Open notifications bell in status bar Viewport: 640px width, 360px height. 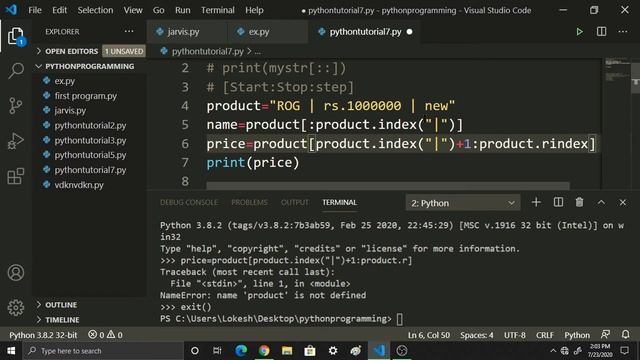pos(625,335)
